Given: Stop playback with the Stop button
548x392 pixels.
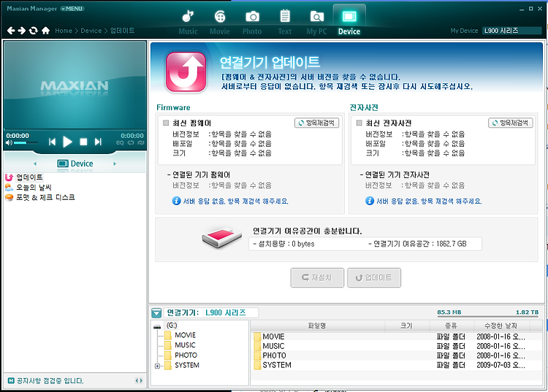Looking at the screenshot, I should [x=83, y=142].
